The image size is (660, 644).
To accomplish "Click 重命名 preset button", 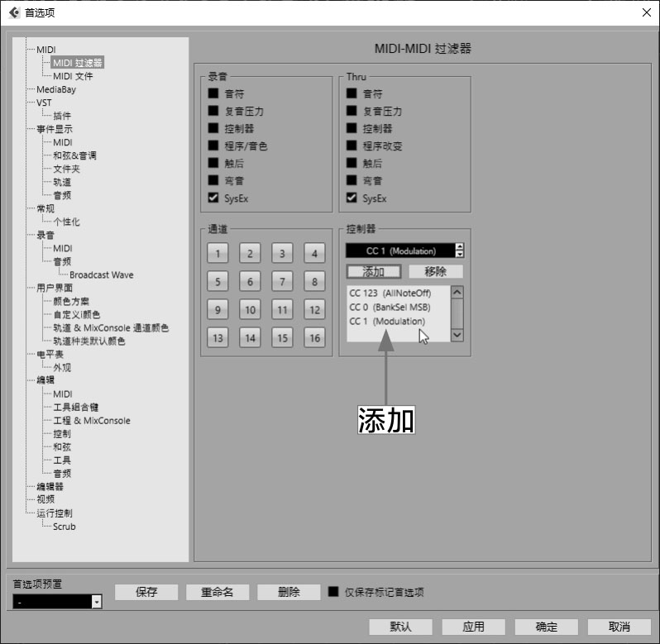I will click(x=218, y=592).
